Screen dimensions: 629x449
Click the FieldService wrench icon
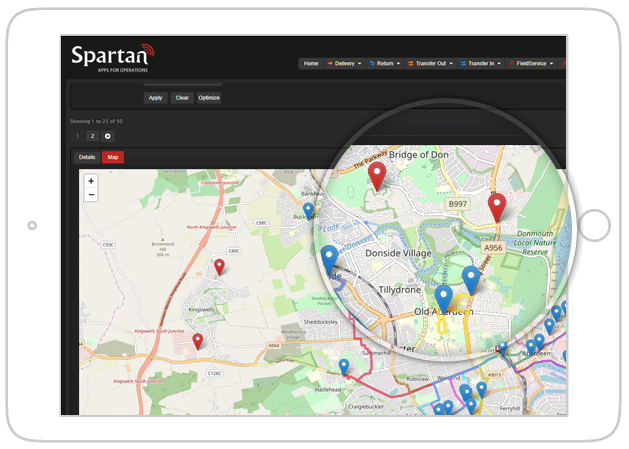(x=511, y=63)
